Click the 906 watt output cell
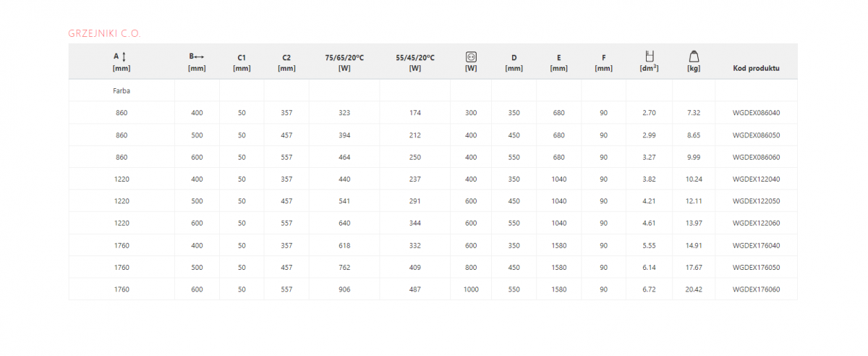The width and height of the screenshot is (868, 356). (x=344, y=289)
